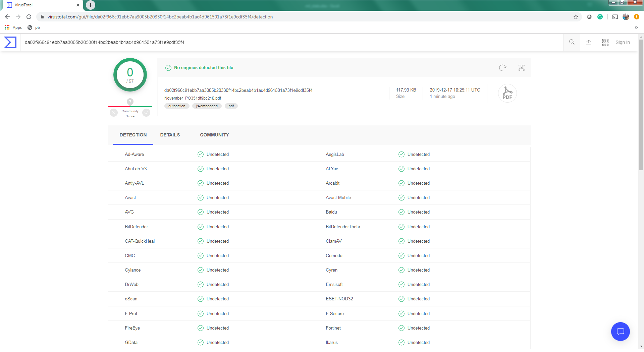Click the community score question mark

[130, 102]
